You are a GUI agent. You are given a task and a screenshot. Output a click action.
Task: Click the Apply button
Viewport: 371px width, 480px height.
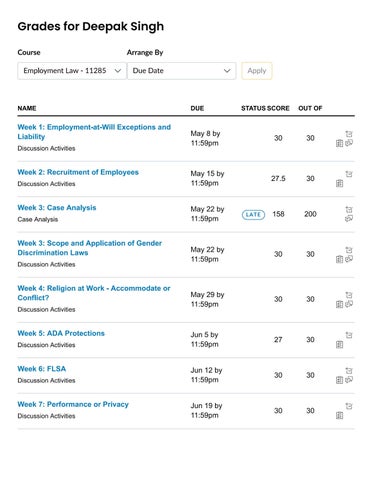[257, 71]
